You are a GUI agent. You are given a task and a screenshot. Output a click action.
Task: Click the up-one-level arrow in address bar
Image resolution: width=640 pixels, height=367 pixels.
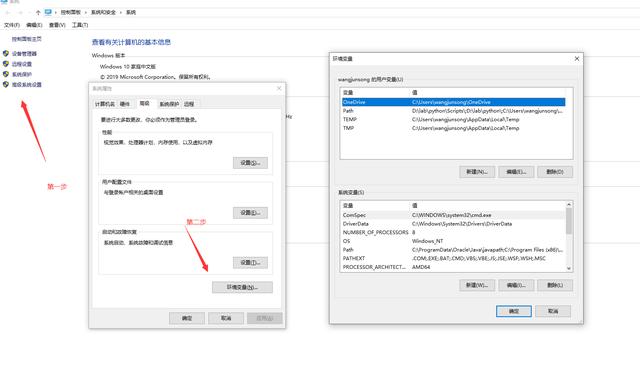pos(38,13)
